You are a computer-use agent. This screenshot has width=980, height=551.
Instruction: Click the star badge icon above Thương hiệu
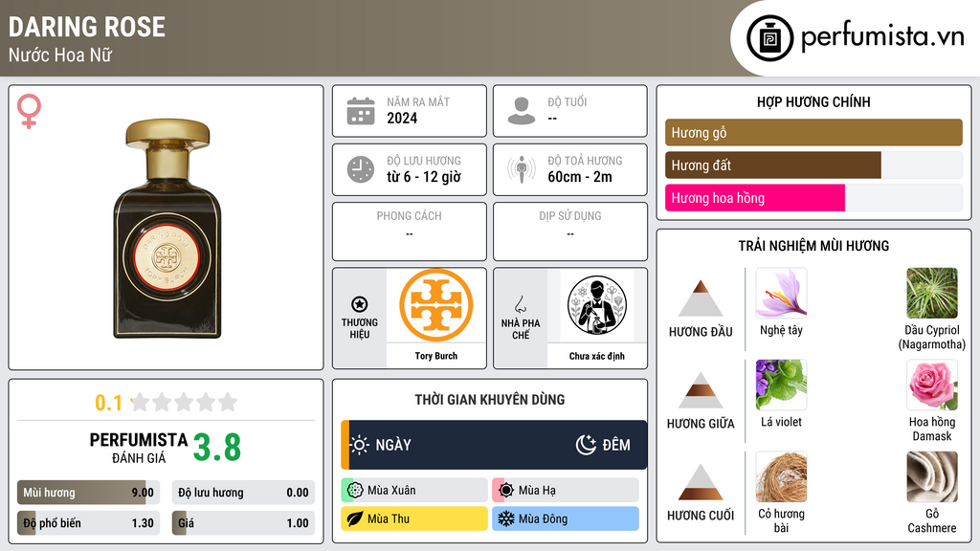click(360, 304)
